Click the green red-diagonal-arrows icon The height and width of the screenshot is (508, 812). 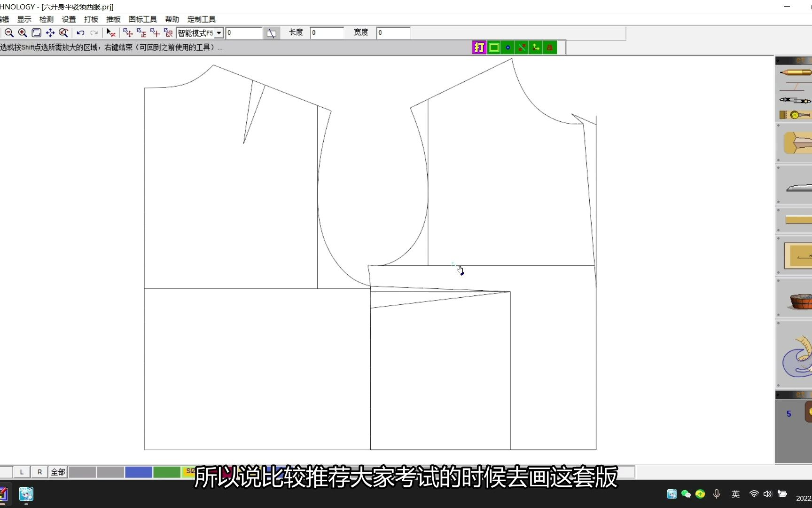(522, 48)
